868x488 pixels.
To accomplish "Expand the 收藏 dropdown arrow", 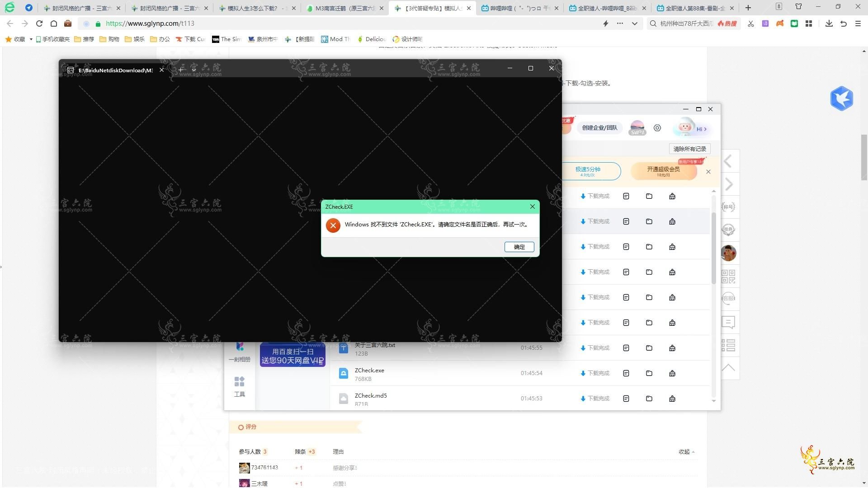I will pos(31,39).
